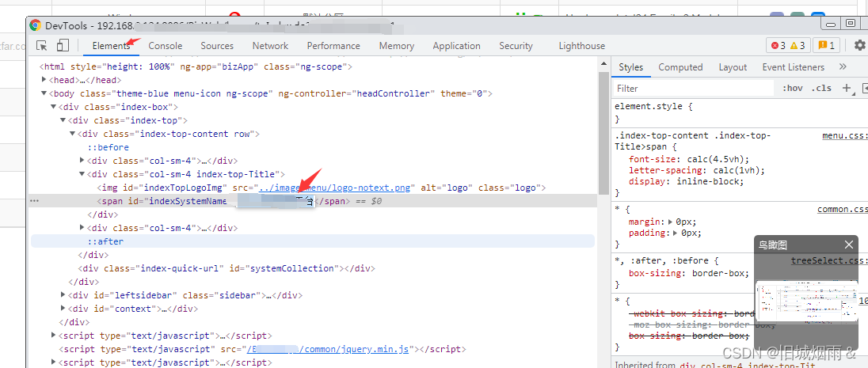Focus the styles Filter input
This screenshot has height=368, width=868.
click(x=695, y=88)
